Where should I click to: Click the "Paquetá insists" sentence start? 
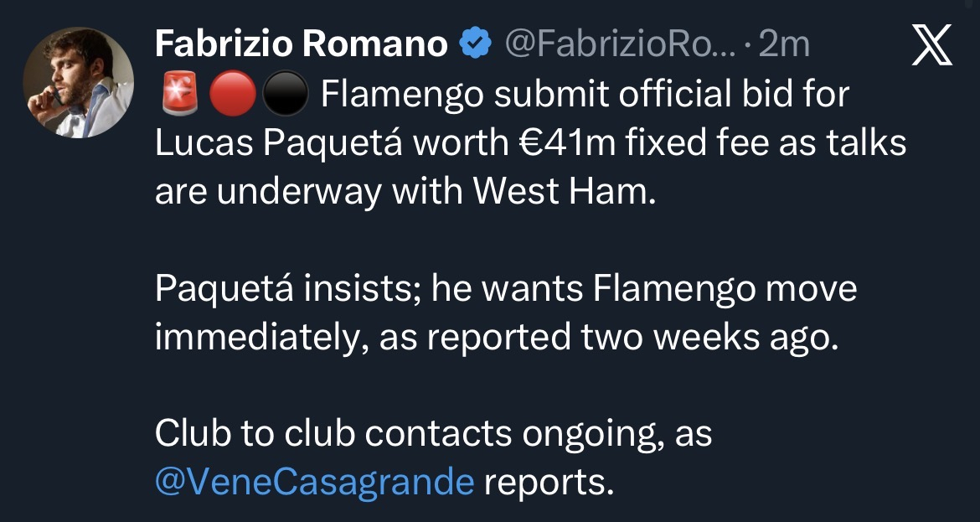coord(287,289)
